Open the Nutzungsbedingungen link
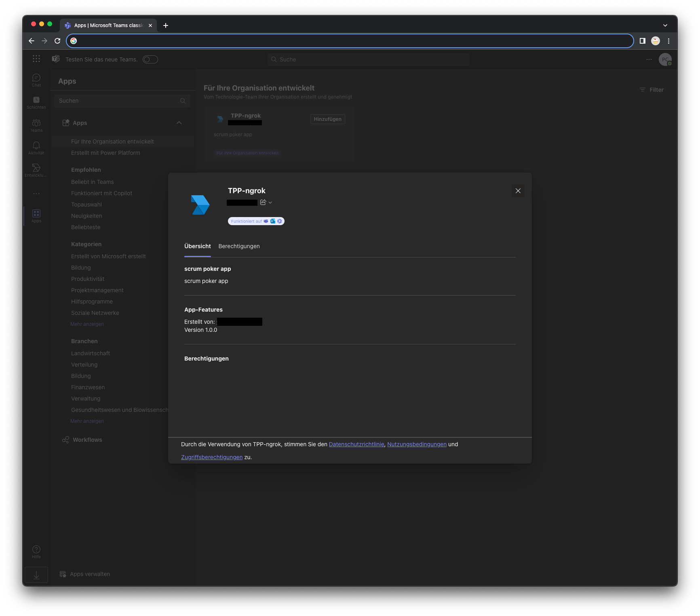The width and height of the screenshot is (700, 616). [417, 444]
